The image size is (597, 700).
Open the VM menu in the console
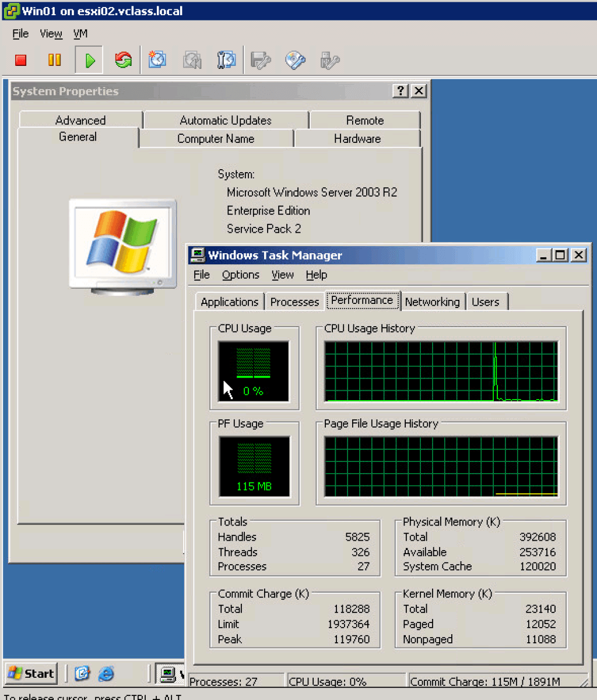(x=80, y=33)
